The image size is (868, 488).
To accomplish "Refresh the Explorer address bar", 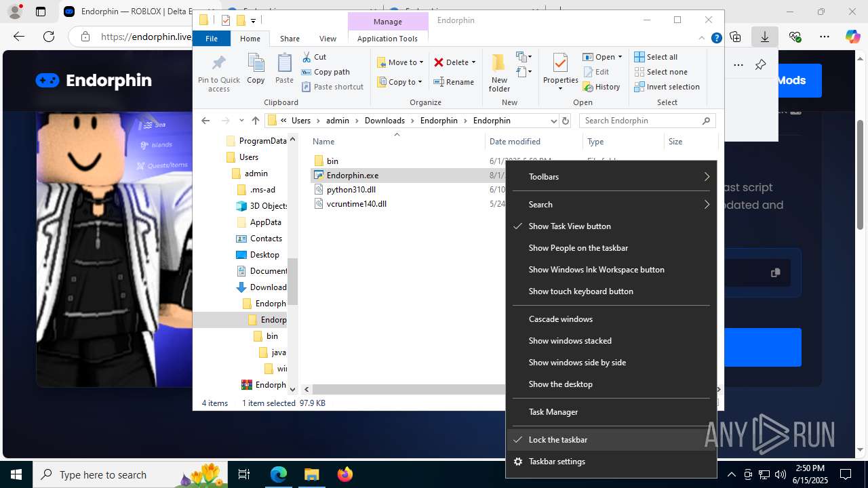I will 566,121.
